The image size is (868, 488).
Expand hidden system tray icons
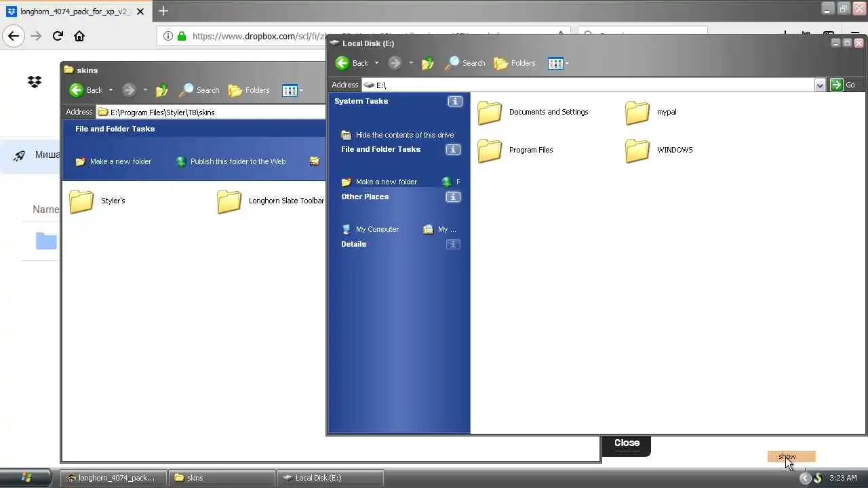(805, 478)
